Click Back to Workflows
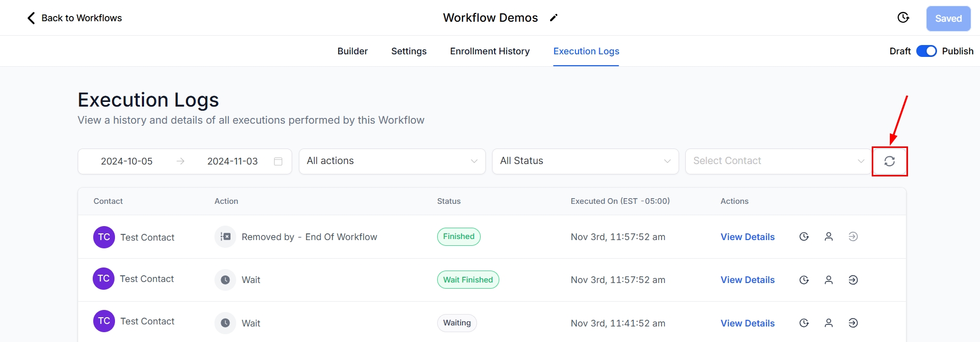 (x=75, y=18)
